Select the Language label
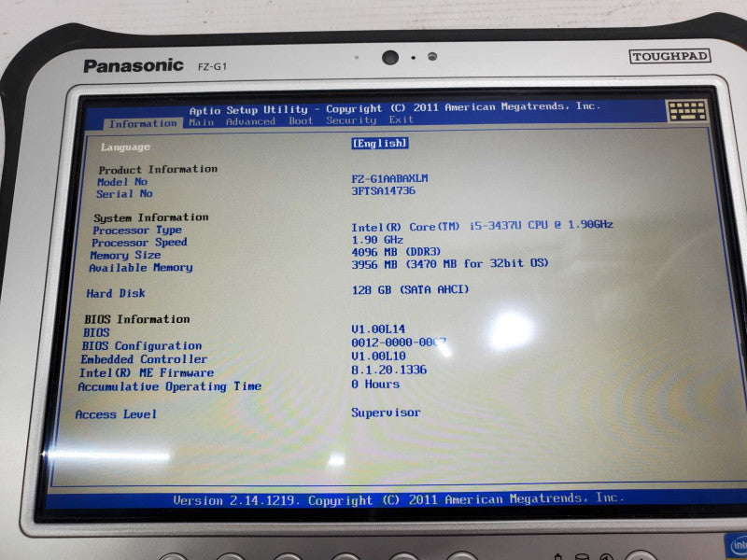 (125, 147)
